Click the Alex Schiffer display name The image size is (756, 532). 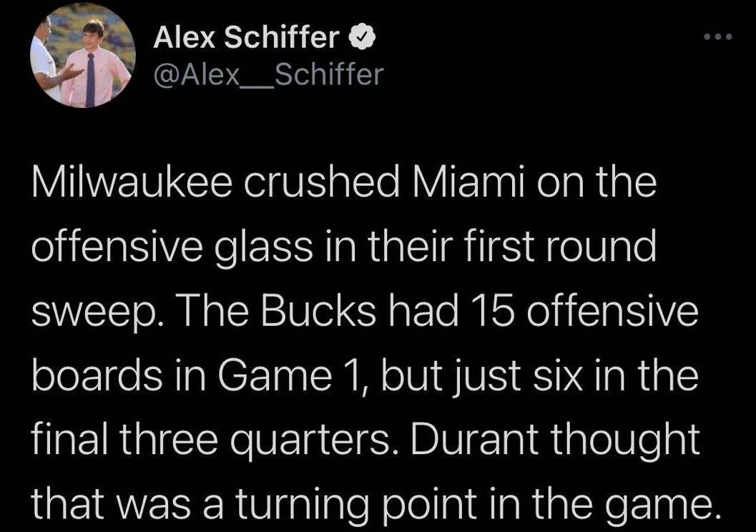(x=246, y=37)
